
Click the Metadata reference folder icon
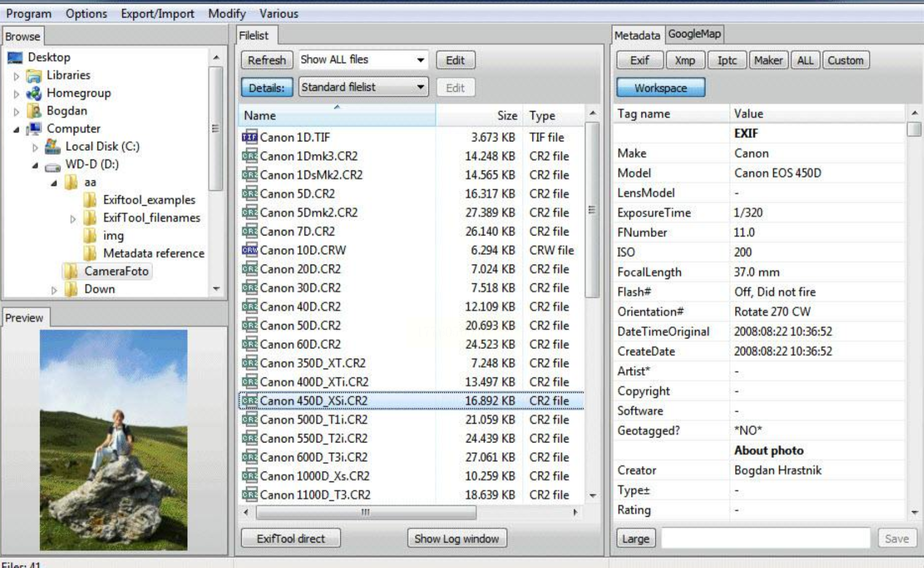pos(90,253)
